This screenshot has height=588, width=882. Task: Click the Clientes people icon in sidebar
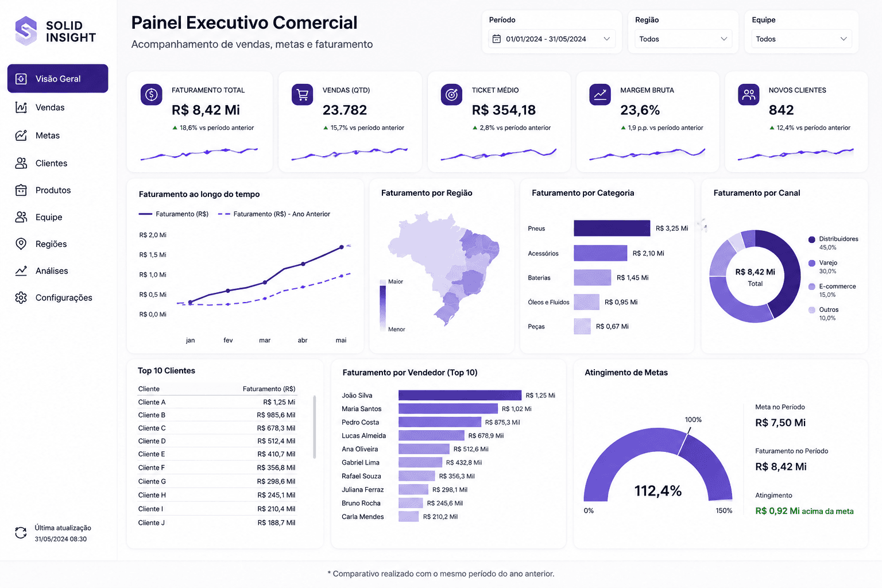tap(21, 163)
